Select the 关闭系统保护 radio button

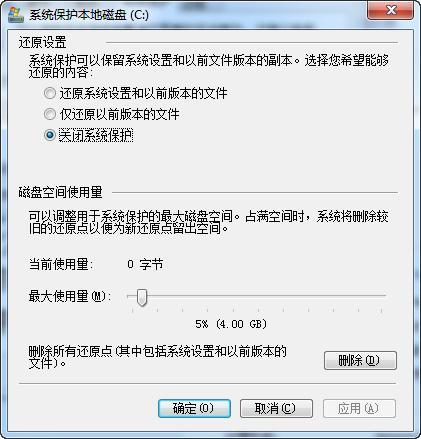tap(50, 135)
